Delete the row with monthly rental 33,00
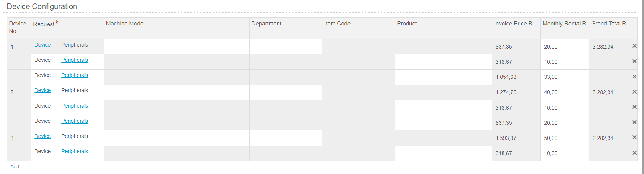 coord(634,77)
